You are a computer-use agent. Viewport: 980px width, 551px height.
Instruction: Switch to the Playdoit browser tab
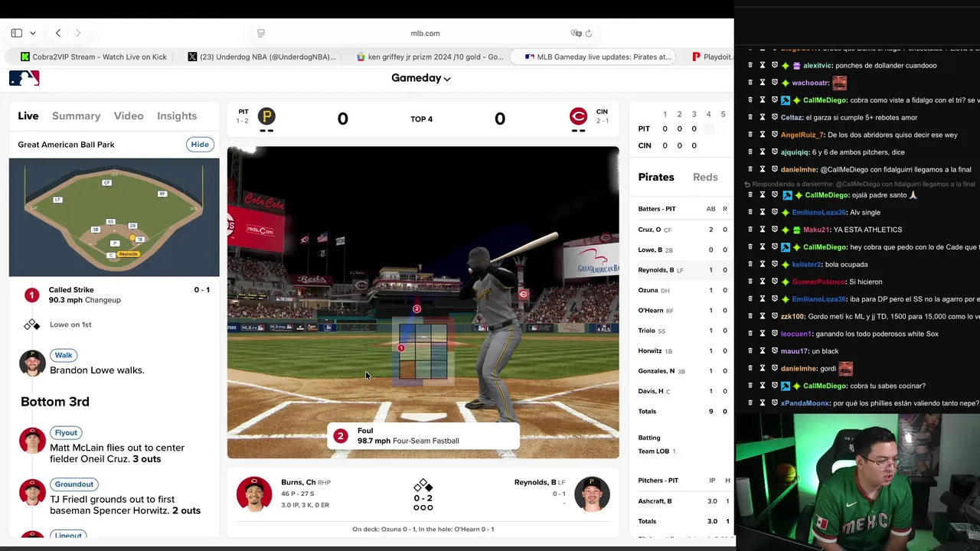pos(712,57)
